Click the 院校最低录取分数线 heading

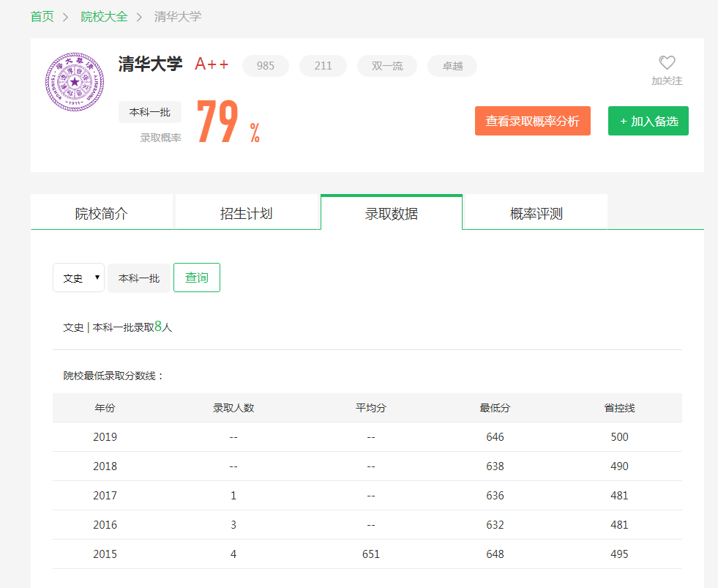click(x=113, y=376)
